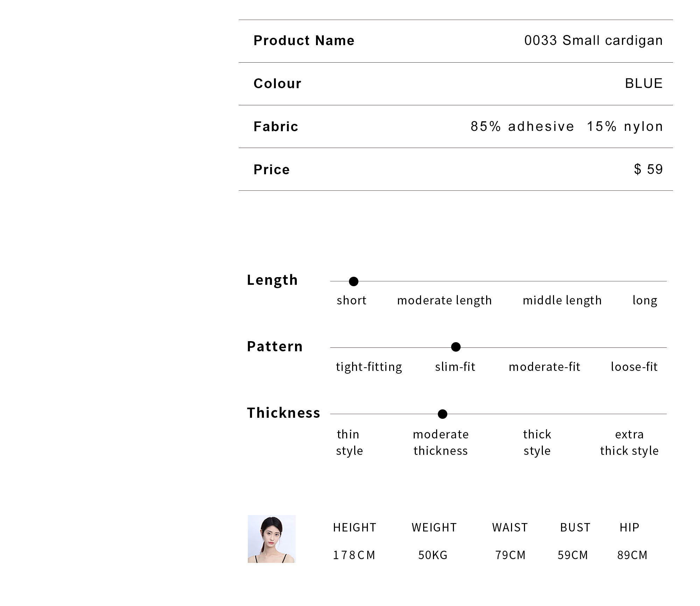Click the Length slider dot at short
This screenshot has width=700, height=606.
[353, 281]
